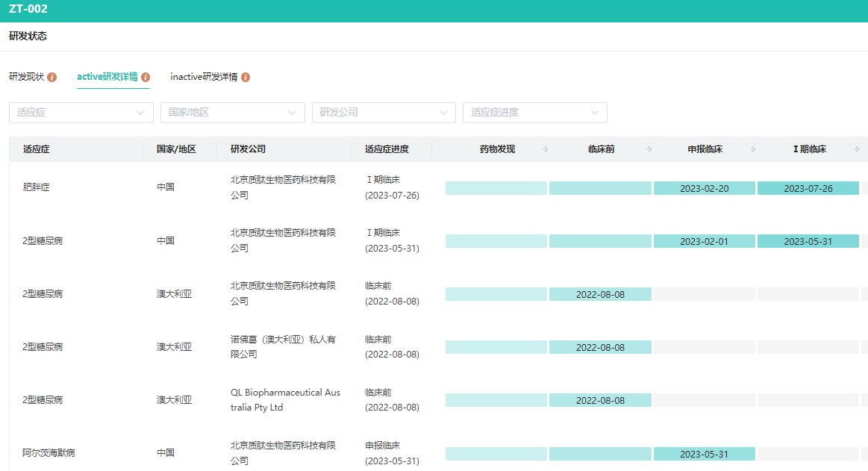
Task: Switch to the 研发现状 tab
Action: [27, 77]
